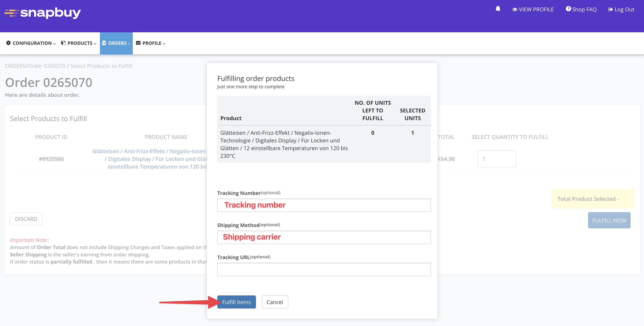
Task: Expand the Configuration dropdown chevron
Action: click(x=55, y=43)
